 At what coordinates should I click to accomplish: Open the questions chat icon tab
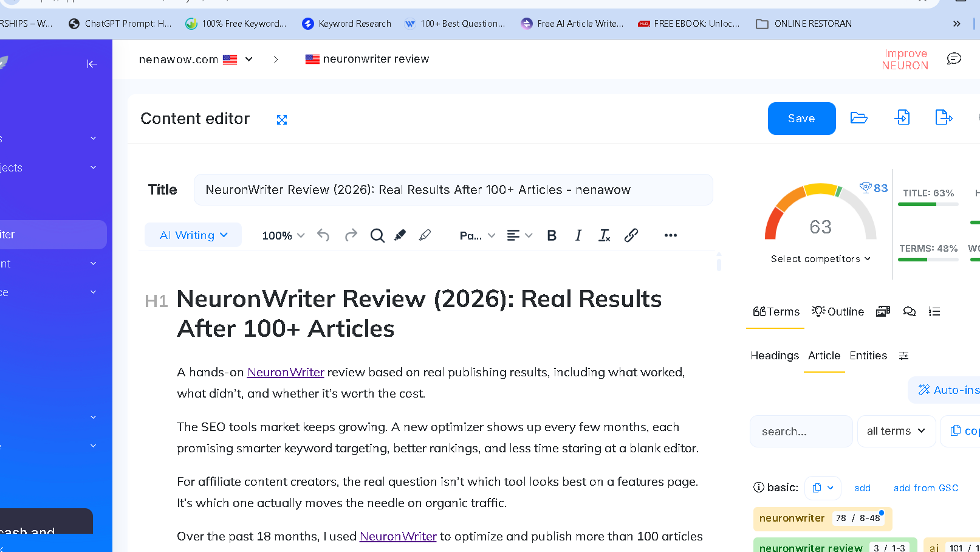[909, 311]
